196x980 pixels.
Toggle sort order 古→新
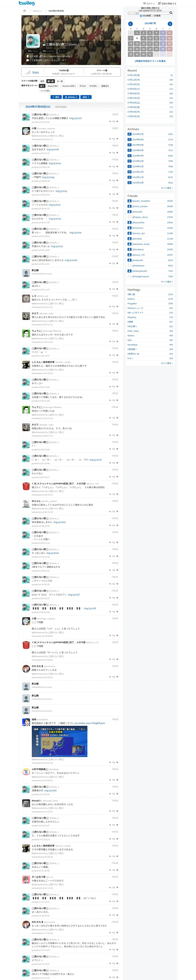click(x=60, y=81)
